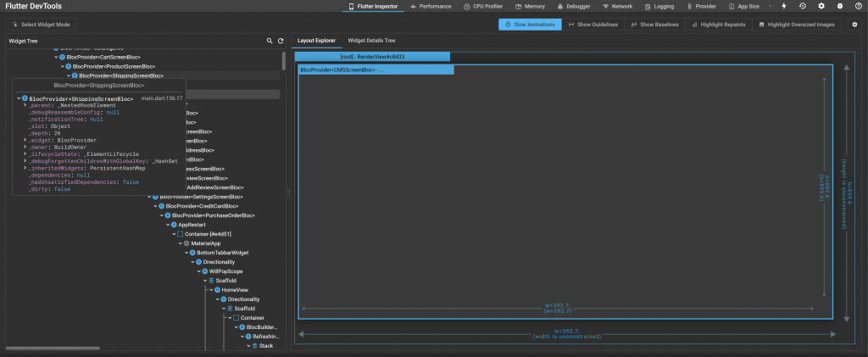The height and width of the screenshot is (357, 868).
Task: Switch to the Flutter Inspector tab
Action: pyautogui.click(x=373, y=6)
